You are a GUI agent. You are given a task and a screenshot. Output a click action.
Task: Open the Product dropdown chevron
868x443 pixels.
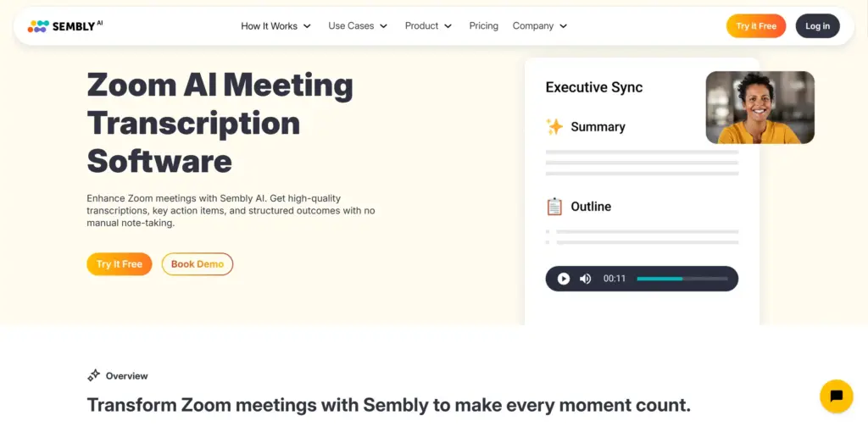tap(448, 26)
